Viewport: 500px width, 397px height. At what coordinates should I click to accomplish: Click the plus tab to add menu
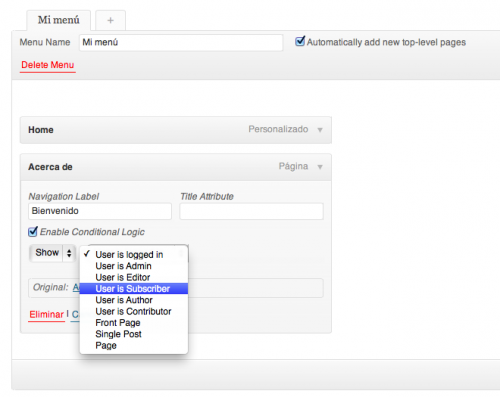[x=110, y=20]
